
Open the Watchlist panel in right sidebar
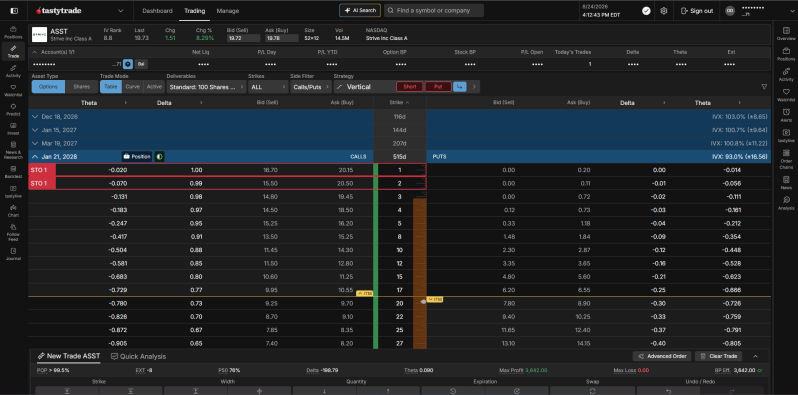tap(786, 95)
